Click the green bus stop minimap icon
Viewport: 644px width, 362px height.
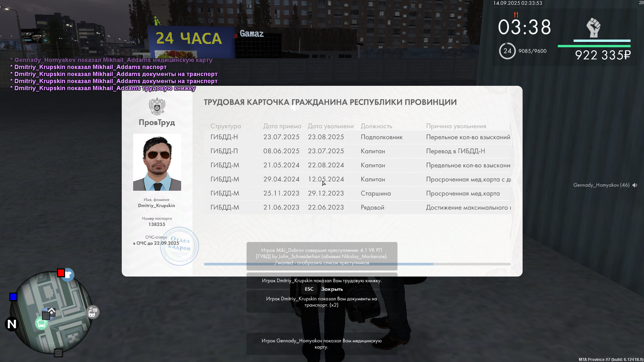[42, 323]
